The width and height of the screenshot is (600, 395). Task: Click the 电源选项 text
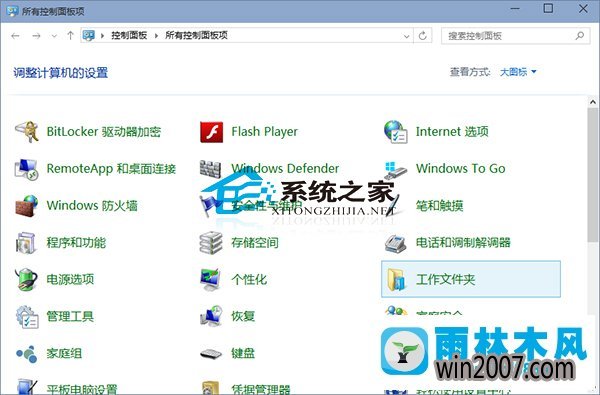[70, 279]
